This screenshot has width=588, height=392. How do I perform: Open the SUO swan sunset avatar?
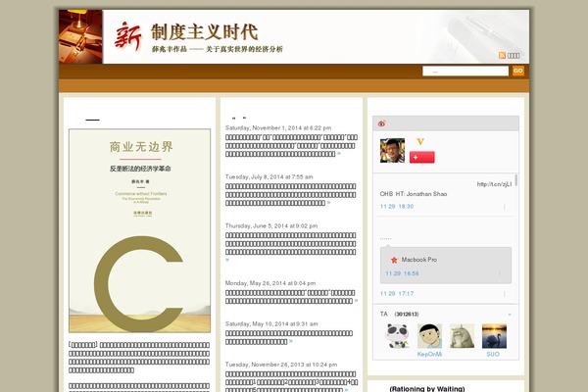tap(494, 336)
